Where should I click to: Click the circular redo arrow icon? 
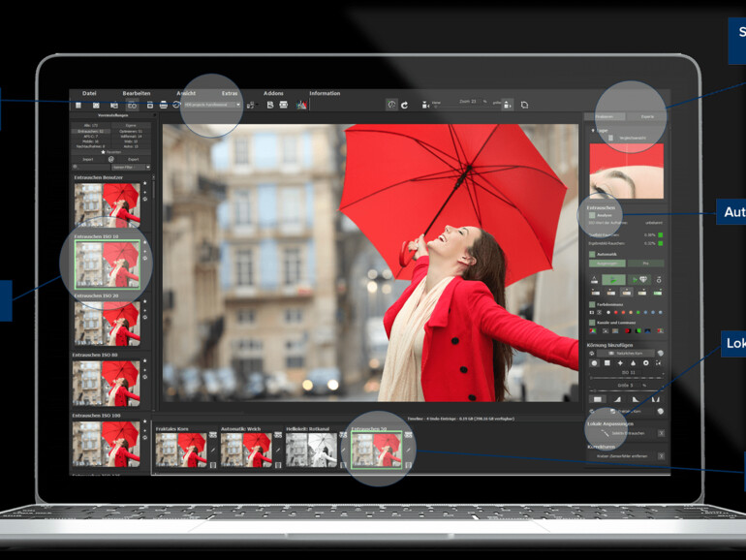[404, 106]
